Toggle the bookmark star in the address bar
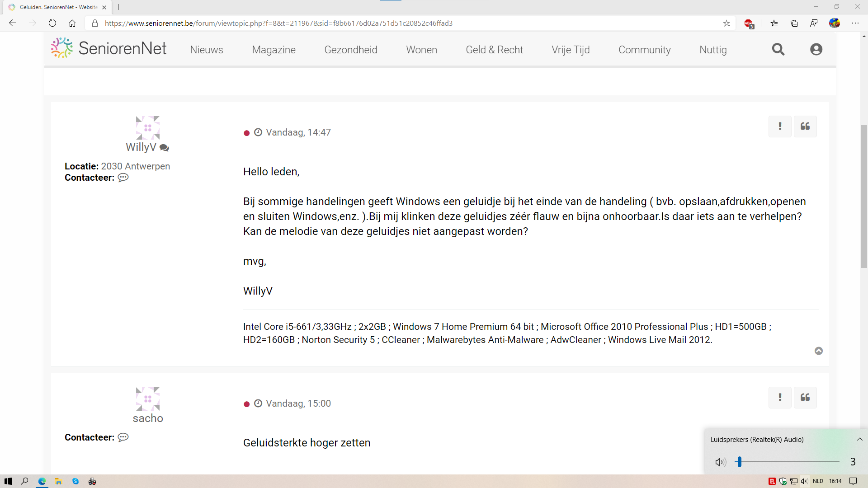The image size is (868, 488). pos(726,23)
